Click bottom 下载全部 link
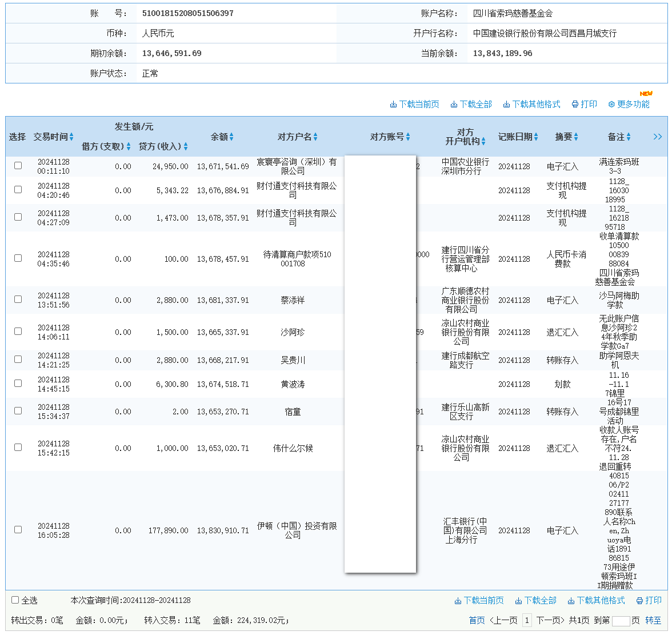The height and width of the screenshot is (635, 672). 536,600
